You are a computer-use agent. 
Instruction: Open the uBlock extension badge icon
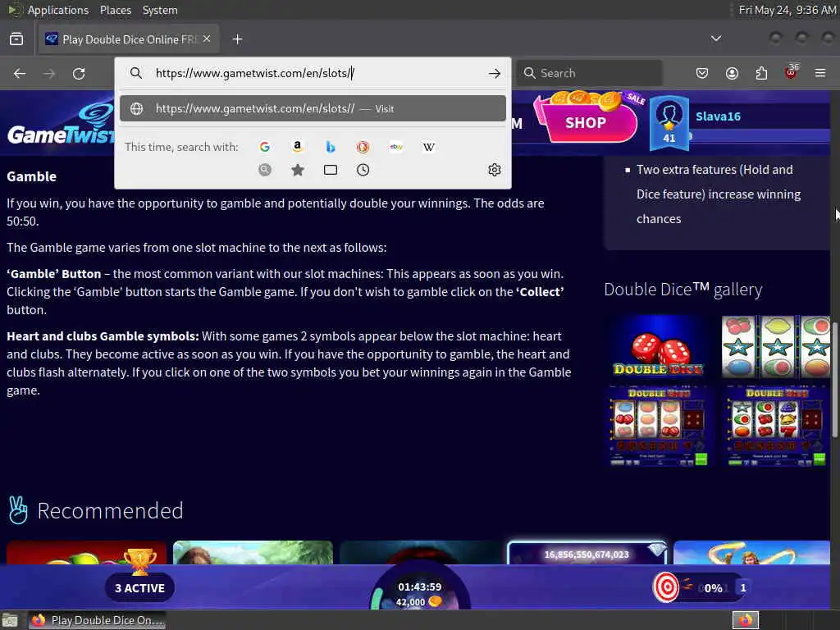tap(792, 72)
